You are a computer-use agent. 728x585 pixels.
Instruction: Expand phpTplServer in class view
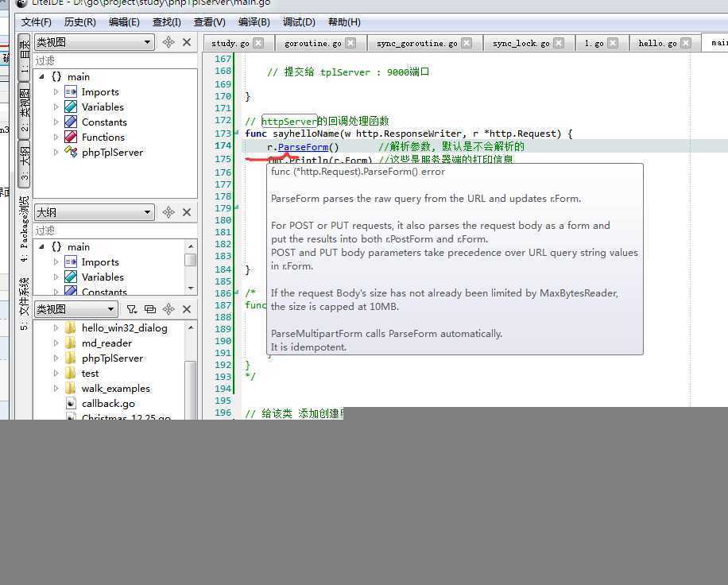[56, 153]
